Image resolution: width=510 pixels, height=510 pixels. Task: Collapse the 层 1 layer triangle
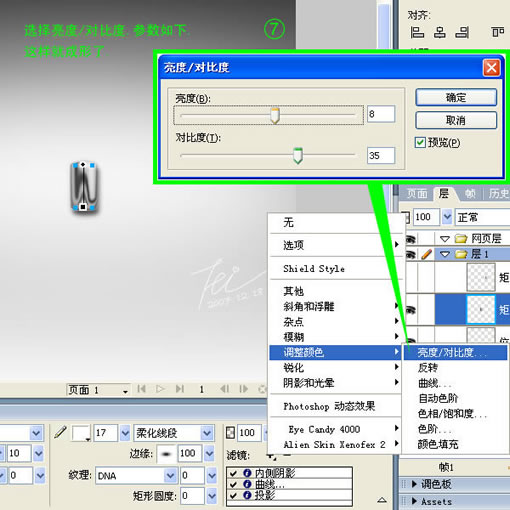coord(445,254)
